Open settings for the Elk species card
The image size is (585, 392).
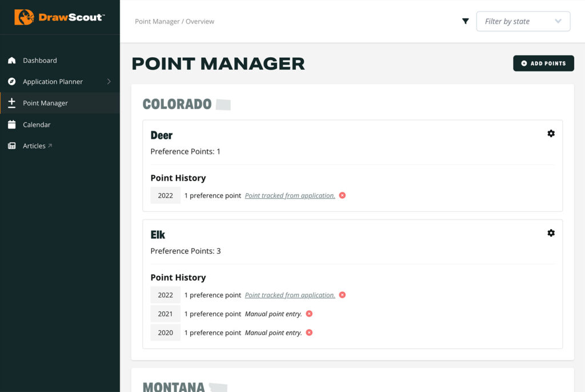click(x=551, y=233)
